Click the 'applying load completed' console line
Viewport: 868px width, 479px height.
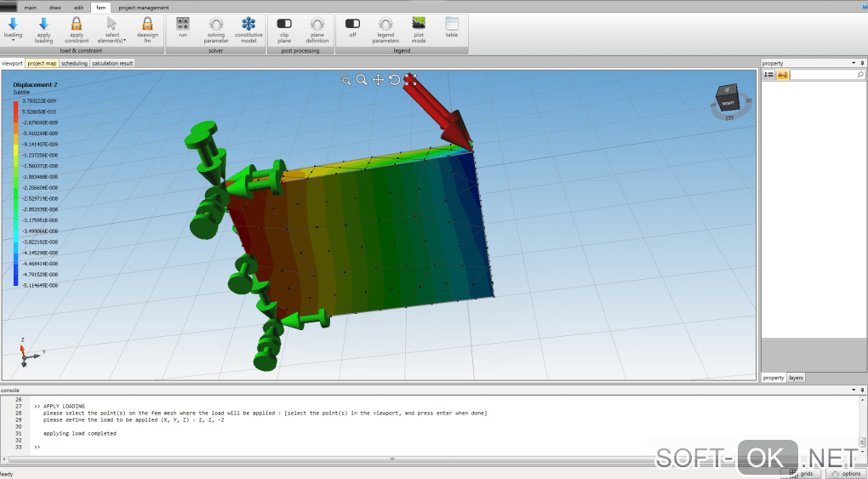80,434
